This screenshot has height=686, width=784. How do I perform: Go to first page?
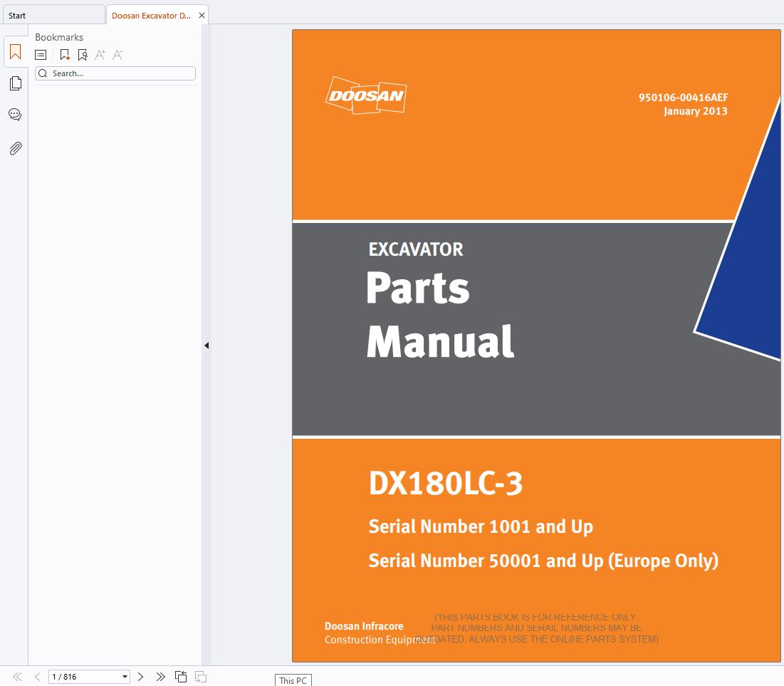[x=17, y=677]
